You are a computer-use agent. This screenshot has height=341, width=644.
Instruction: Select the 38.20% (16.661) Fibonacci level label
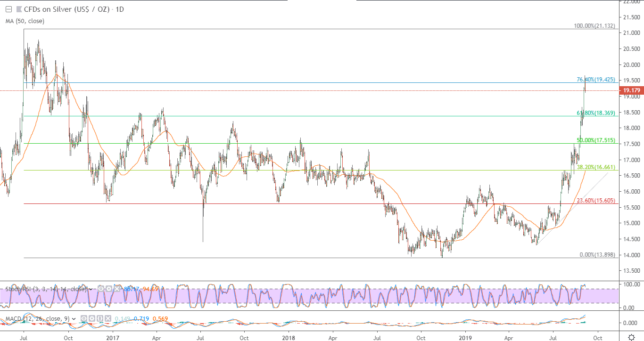point(596,167)
